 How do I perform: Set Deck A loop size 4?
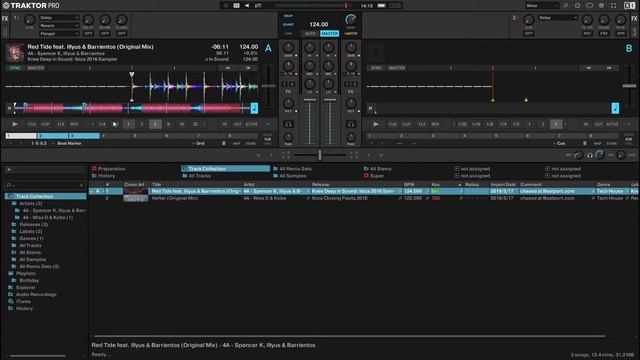[x=155, y=124]
